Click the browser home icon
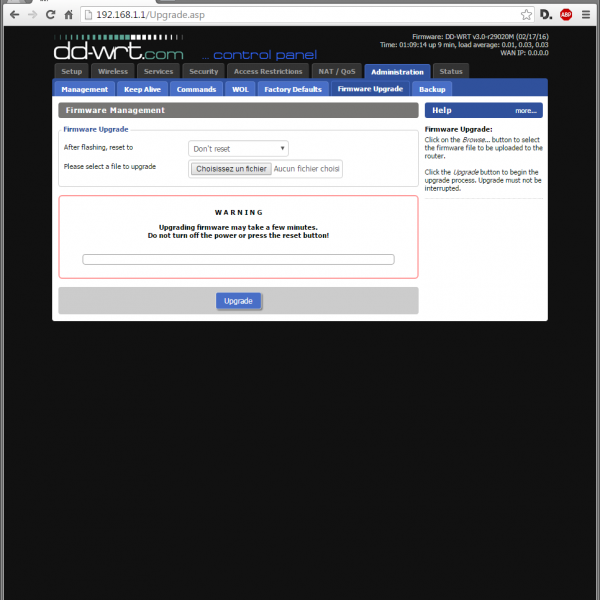Screen dimensions: 600x600 [68, 15]
